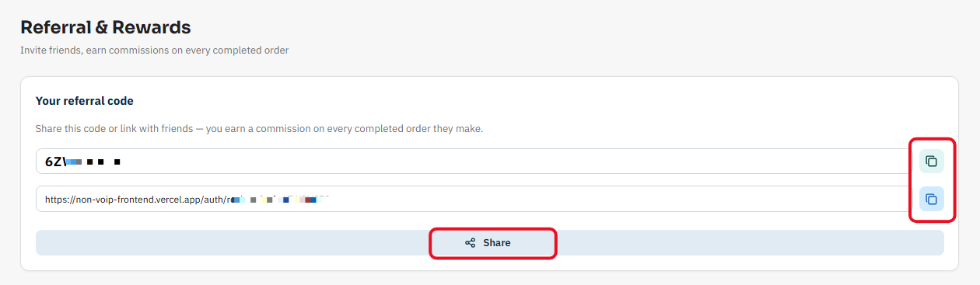Copy the referral link using its copy icon
Viewport: 980px width, 285px height.
pos(931,199)
